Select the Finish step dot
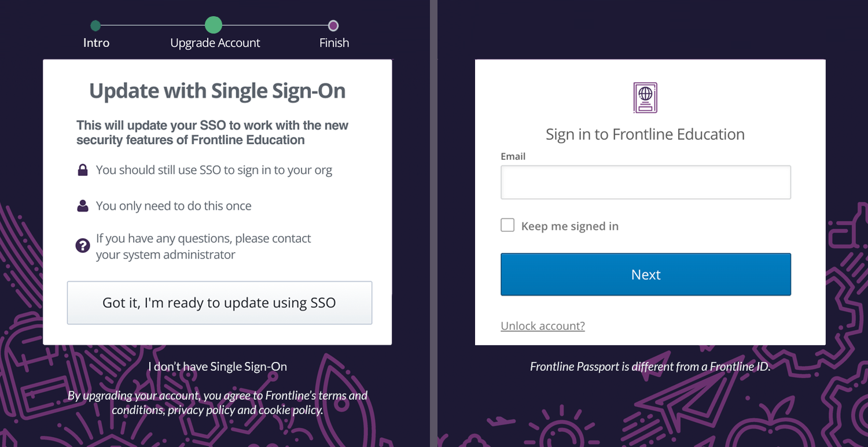Screen dimensions: 868x447 point(333,25)
